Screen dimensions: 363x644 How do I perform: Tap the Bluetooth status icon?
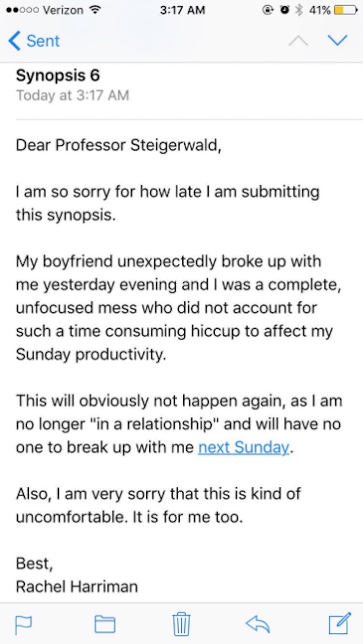point(298,10)
